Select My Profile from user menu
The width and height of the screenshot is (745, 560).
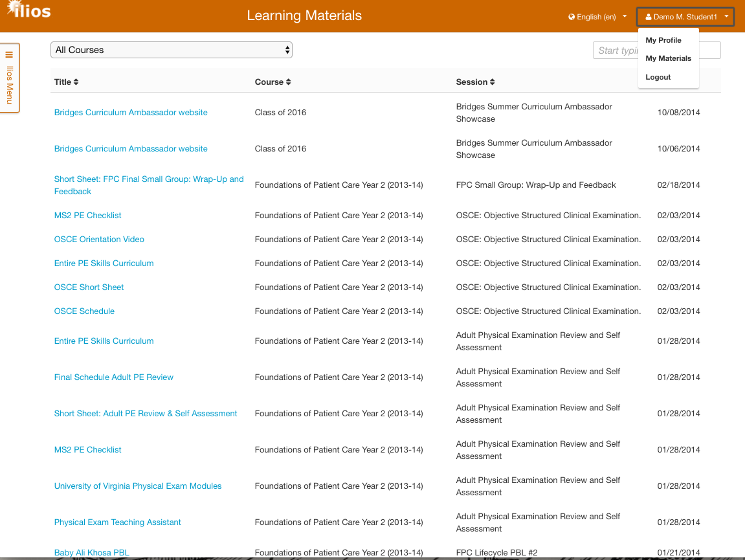(663, 40)
